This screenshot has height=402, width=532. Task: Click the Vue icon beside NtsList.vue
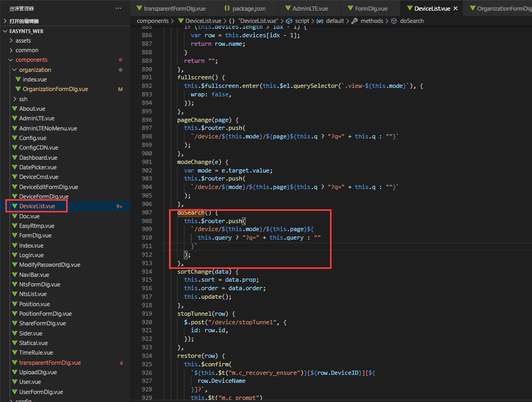pos(14,294)
